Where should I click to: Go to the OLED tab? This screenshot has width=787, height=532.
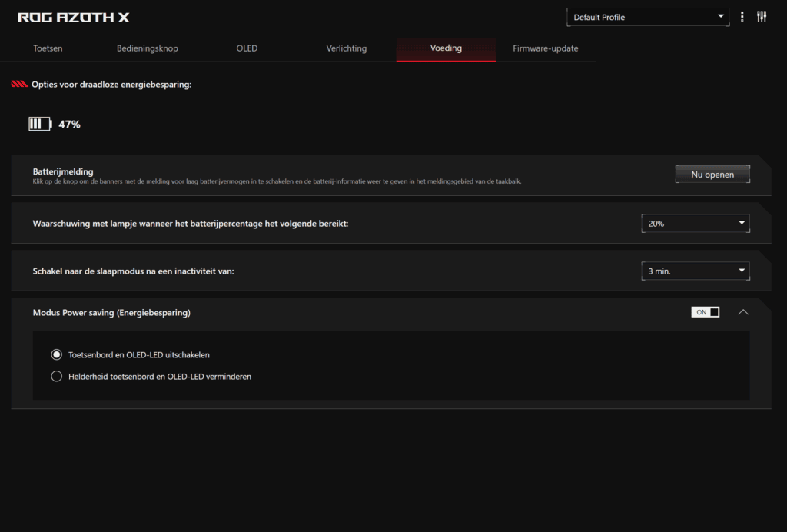[247, 48]
